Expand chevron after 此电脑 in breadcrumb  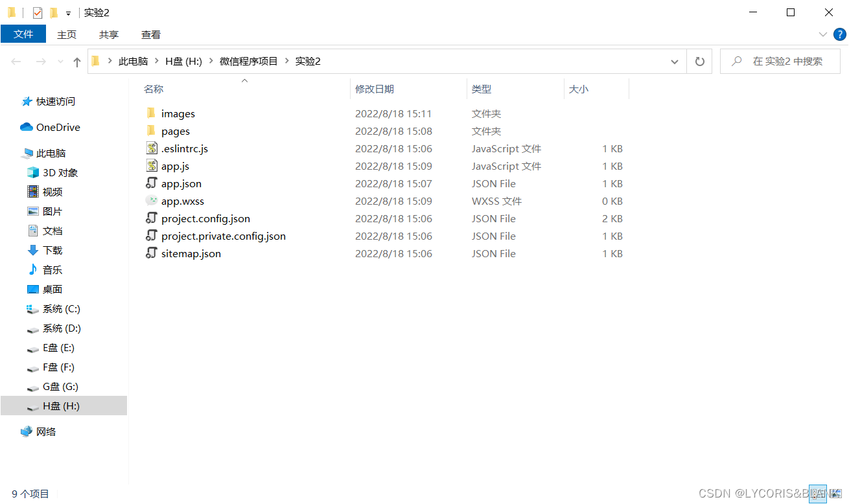tap(156, 61)
